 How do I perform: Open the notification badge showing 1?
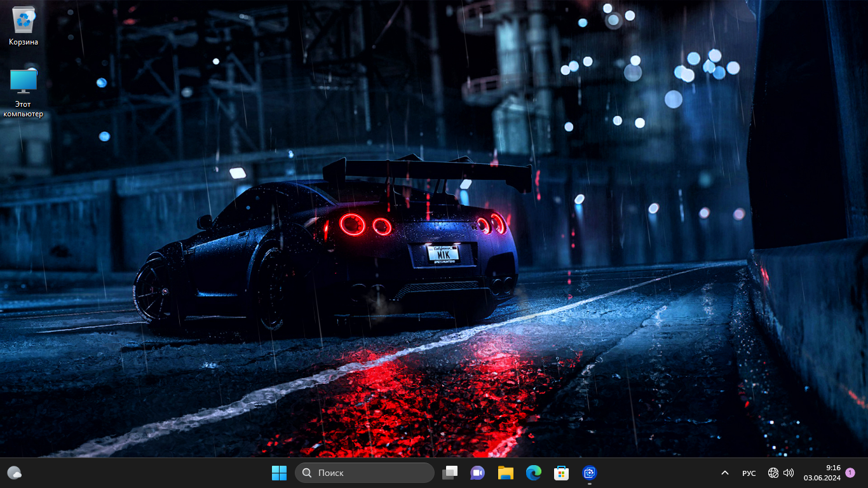[x=850, y=473]
